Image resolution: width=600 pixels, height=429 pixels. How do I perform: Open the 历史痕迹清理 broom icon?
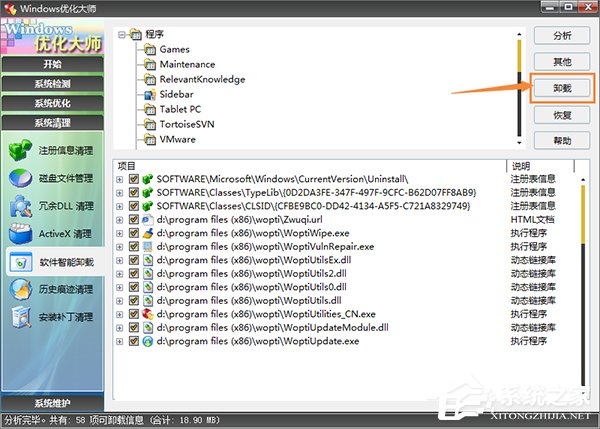point(20,289)
